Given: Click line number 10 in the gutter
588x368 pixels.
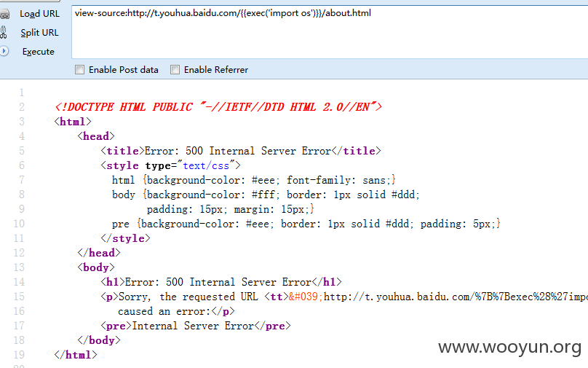Looking at the screenshot, I should 19,224.
